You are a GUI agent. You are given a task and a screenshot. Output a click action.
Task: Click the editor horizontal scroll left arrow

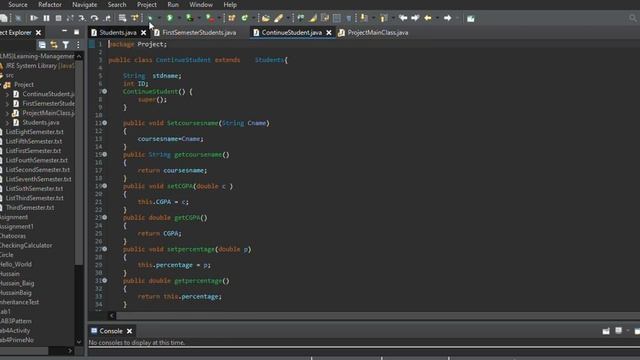[x=112, y=316]
